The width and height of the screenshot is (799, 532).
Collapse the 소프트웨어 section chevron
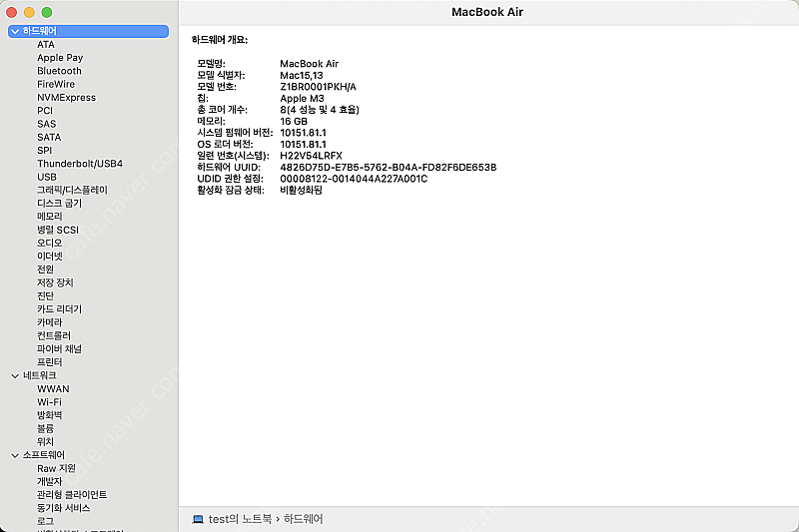point(15,455)
